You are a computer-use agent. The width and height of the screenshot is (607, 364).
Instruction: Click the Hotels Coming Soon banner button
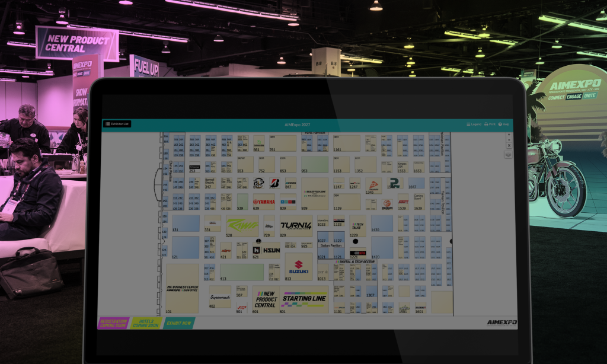pyautogui.click(x=146, y=323)
